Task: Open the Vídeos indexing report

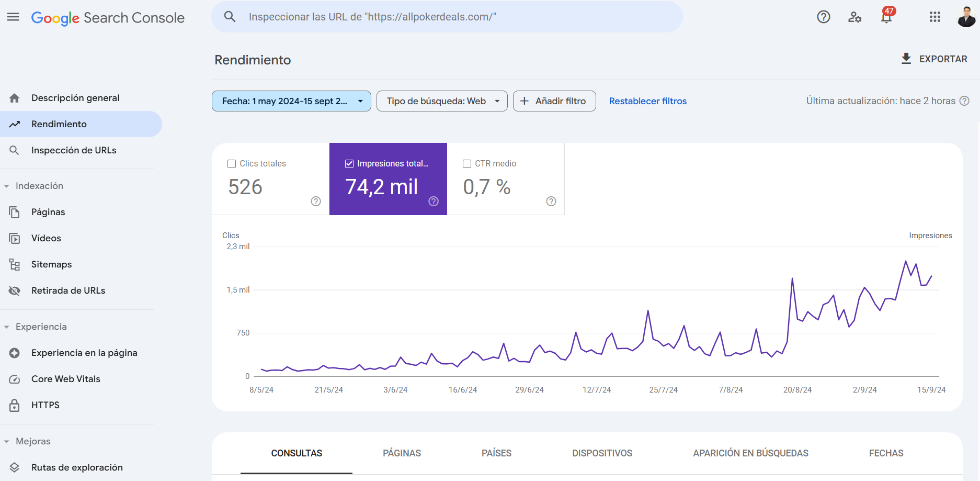Action: pyautogui.click(x=46, y=238)
